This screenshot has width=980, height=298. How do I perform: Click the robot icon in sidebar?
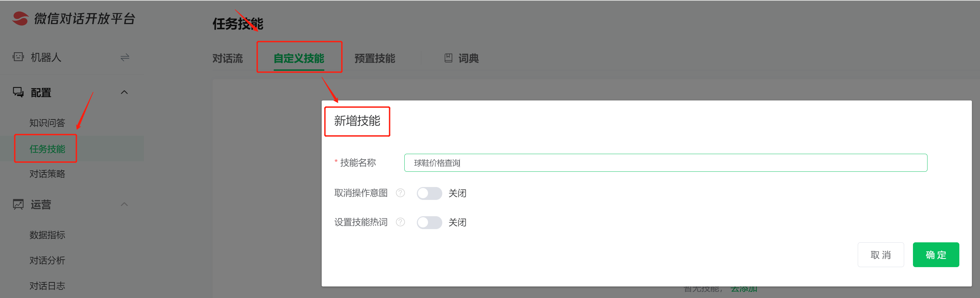click(x=18, y=57)
